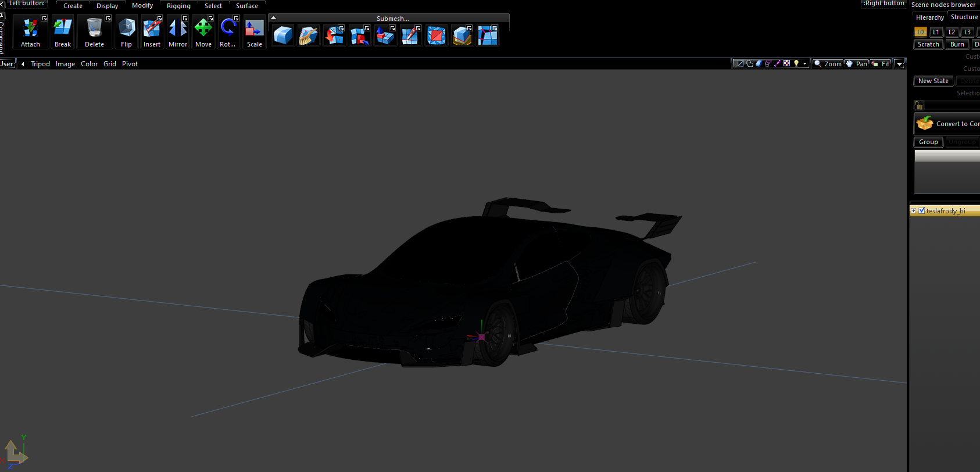Toggle the L0 level button
The height and width of the screenshot is (472, 980).
[921, 32]
